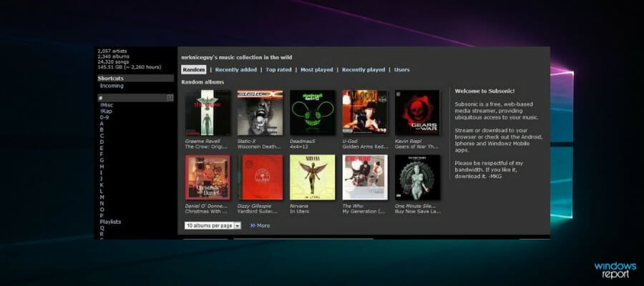Open One Minute Silence album cover
This screenshot has height=286, width=644.
[x=417, y=177]
